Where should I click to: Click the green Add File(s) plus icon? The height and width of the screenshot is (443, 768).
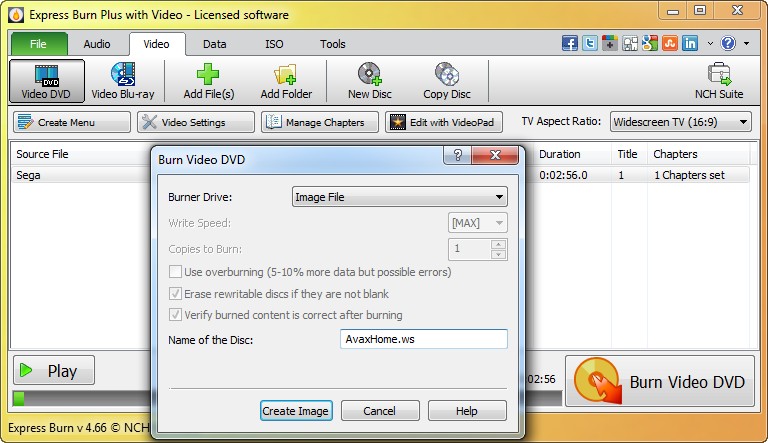pos(208,74)
